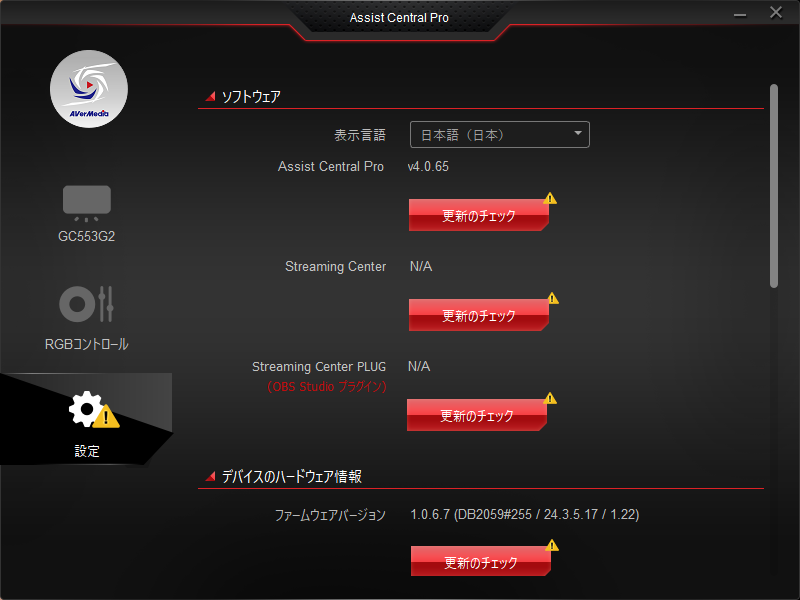Click warning icon on Streaming Center PLUG update
800x600 pixels.
pyautogui.click(x=550, y=398)
